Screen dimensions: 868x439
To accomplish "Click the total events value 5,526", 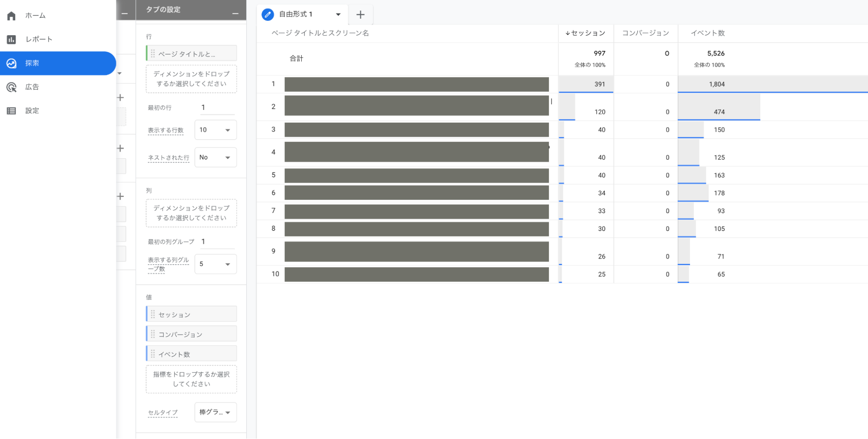I will (716, 53).
